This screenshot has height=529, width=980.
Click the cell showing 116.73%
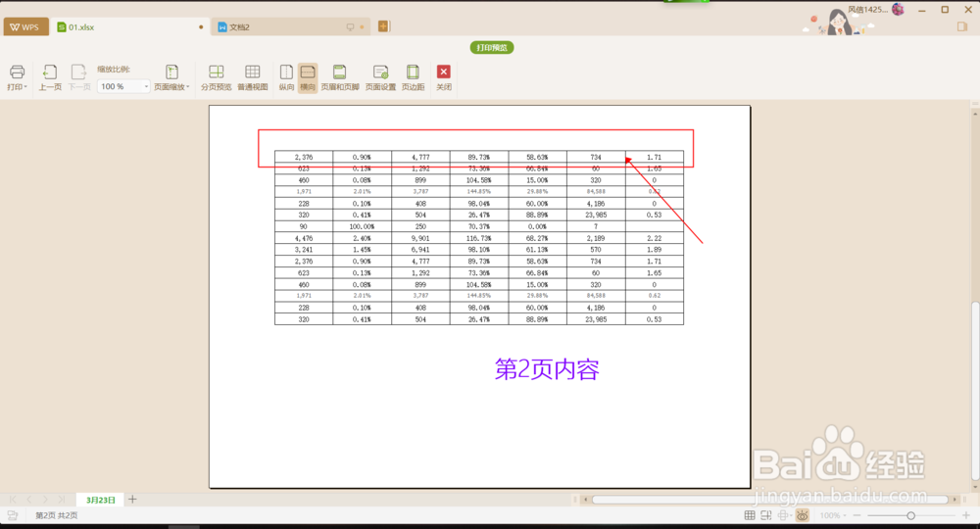tap(479, 238)
